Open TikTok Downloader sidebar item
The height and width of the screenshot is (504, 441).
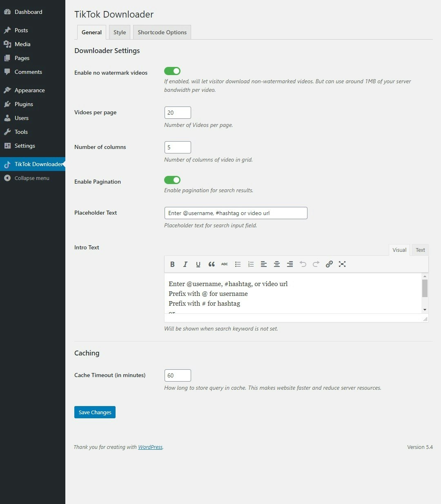[33, 164]
